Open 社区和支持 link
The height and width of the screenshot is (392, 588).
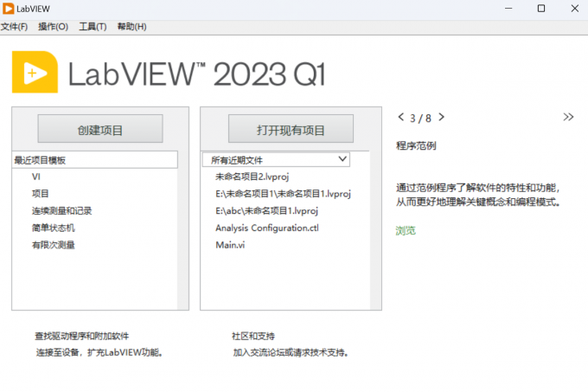coord(253,336)
